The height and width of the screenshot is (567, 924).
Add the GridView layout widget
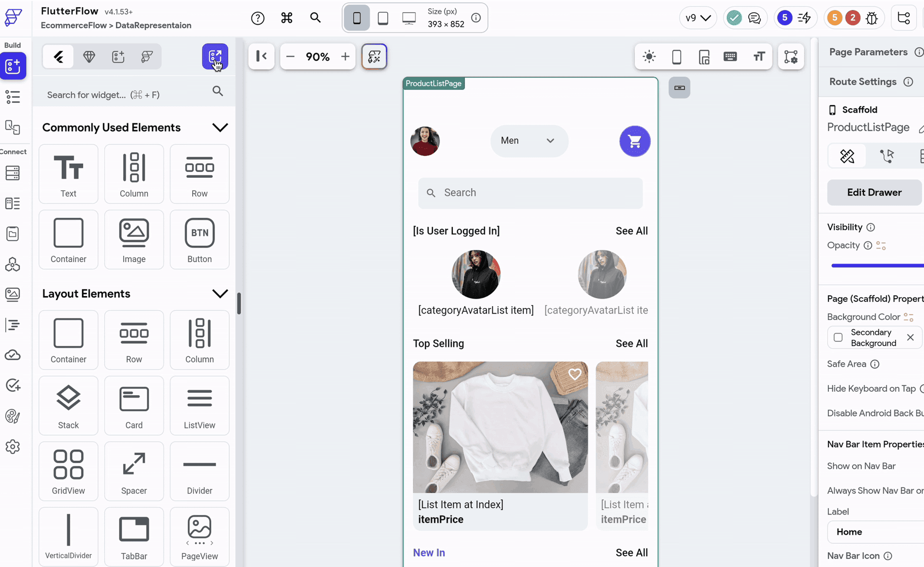pos(68,471)
